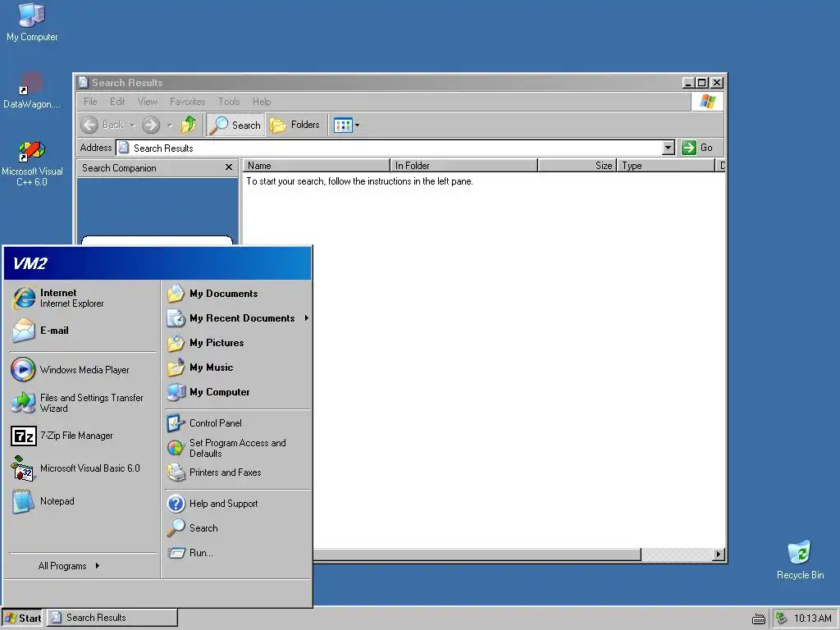This screenshot has height=630, width=840.
Task: Expand All Programs menu
Action: [69, 566]
